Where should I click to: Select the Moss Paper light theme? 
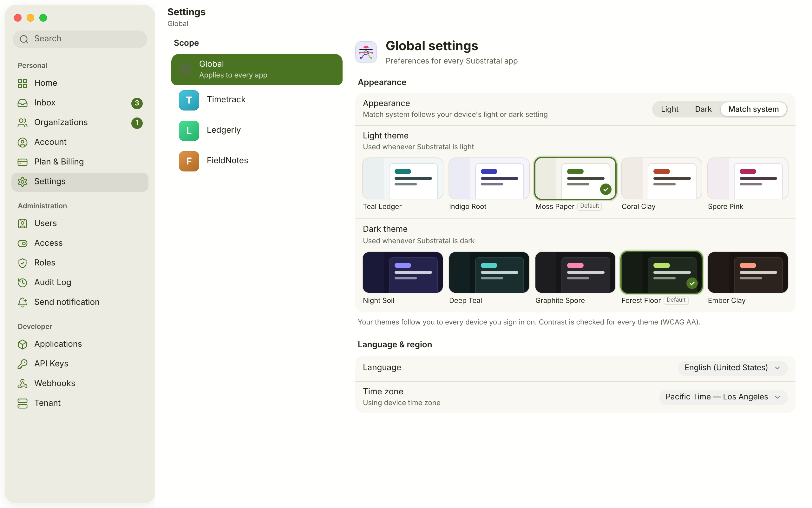(575, 178)
